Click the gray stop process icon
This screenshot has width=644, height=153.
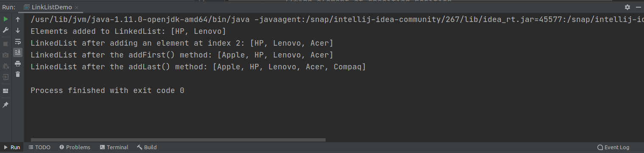click(6, 44)
